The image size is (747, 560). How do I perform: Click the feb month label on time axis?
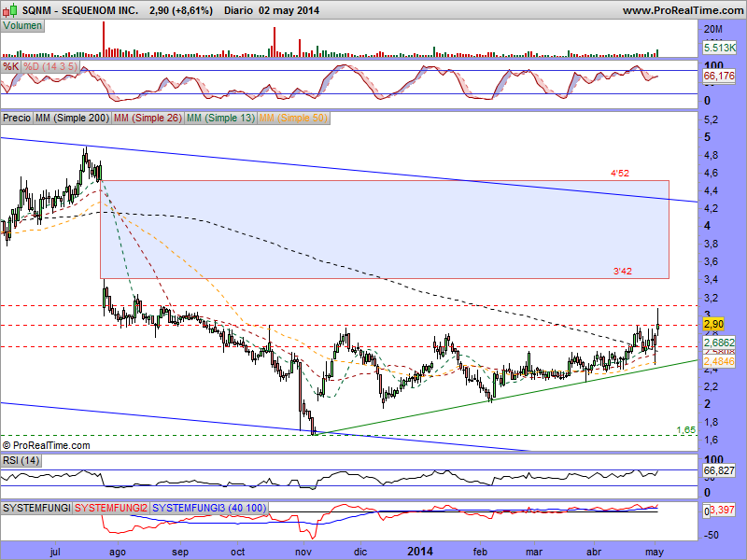click(x=480, y=552)
